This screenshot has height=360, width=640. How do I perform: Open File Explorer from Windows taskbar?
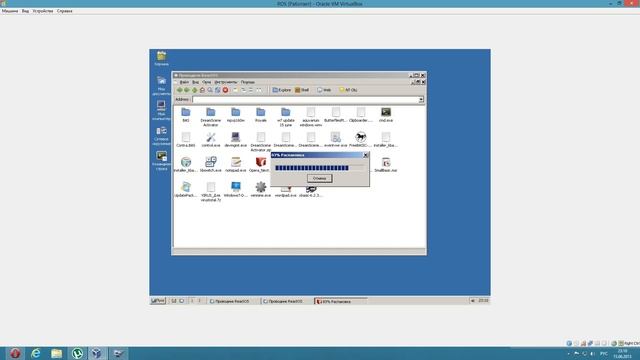point(56,353)
